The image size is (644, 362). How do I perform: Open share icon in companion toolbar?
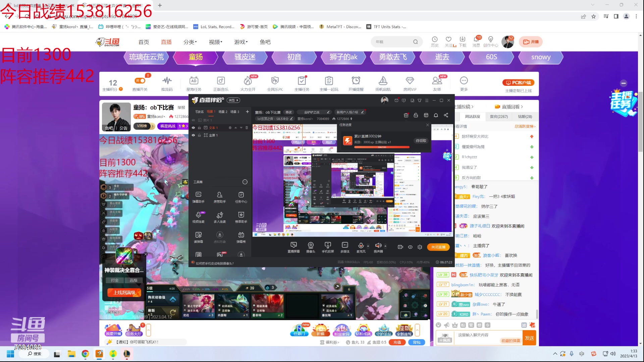click(x=446, y=115)
